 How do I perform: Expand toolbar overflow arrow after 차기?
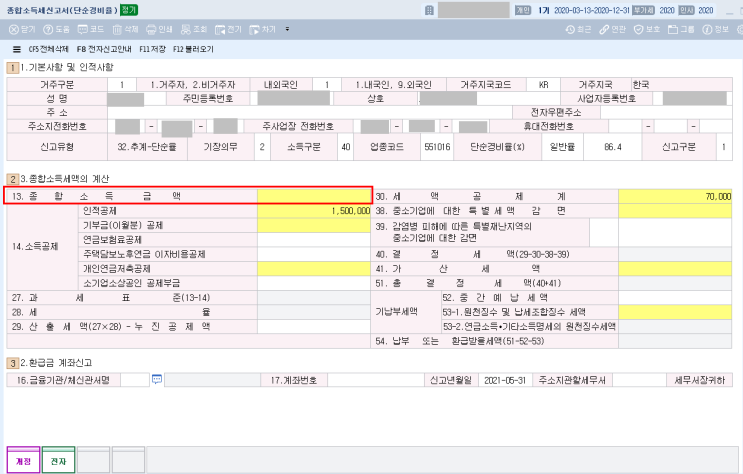click(x=287, y=29)
